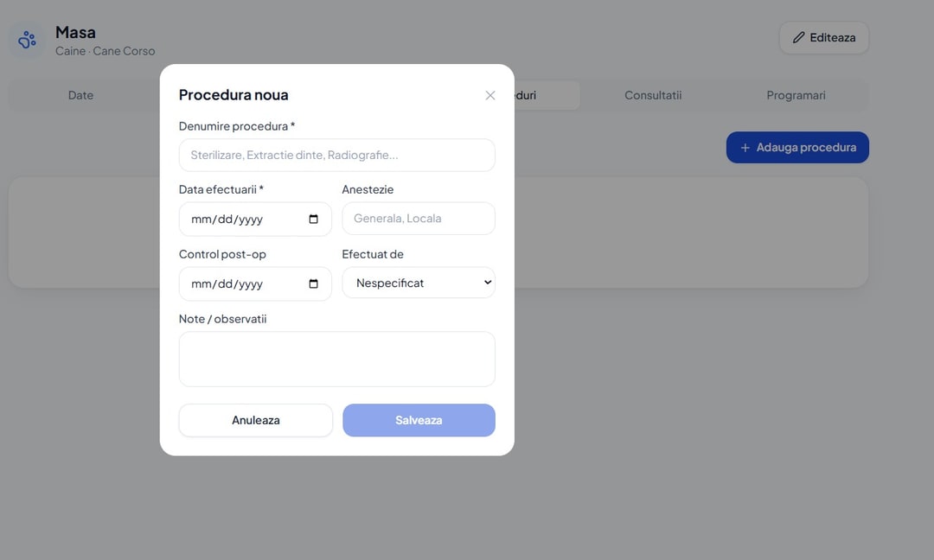Click inside the Note / observatii textarea
Image resolution: width=934 pixels, height=560 pixels.
point(336,359)
